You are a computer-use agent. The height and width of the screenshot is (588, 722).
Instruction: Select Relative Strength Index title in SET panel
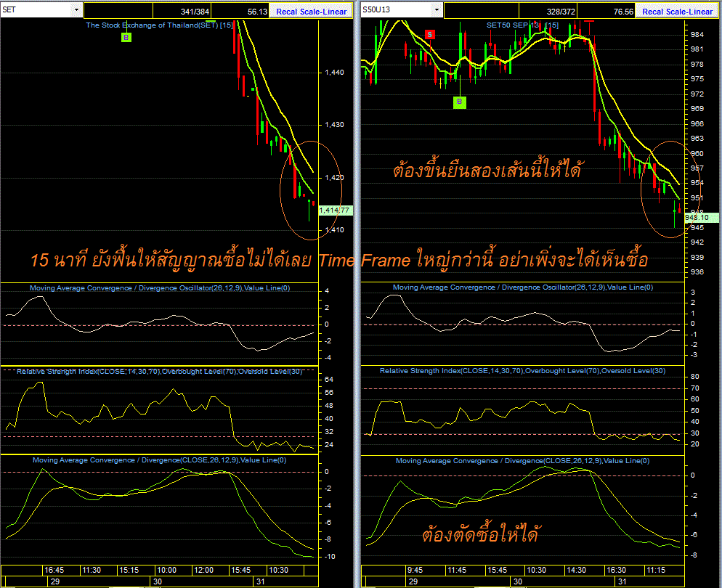pyautogui.click(x=159, y=371)
